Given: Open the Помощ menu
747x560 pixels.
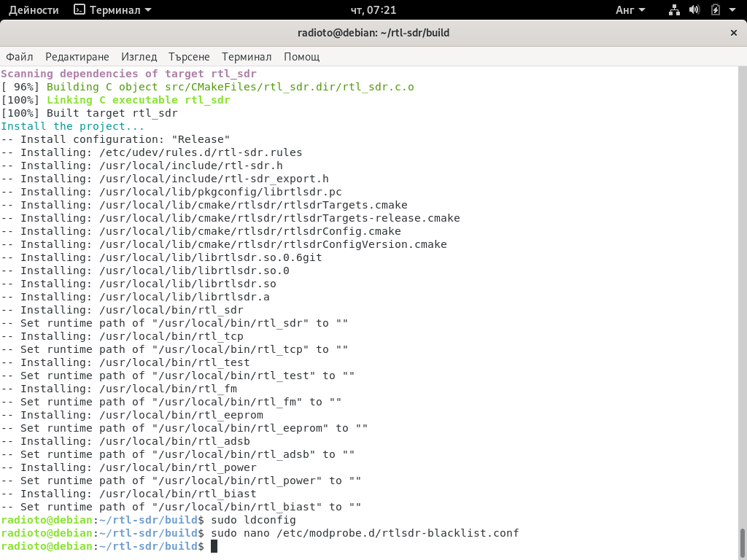Looking at the screenshot, I should coord(301,57).
